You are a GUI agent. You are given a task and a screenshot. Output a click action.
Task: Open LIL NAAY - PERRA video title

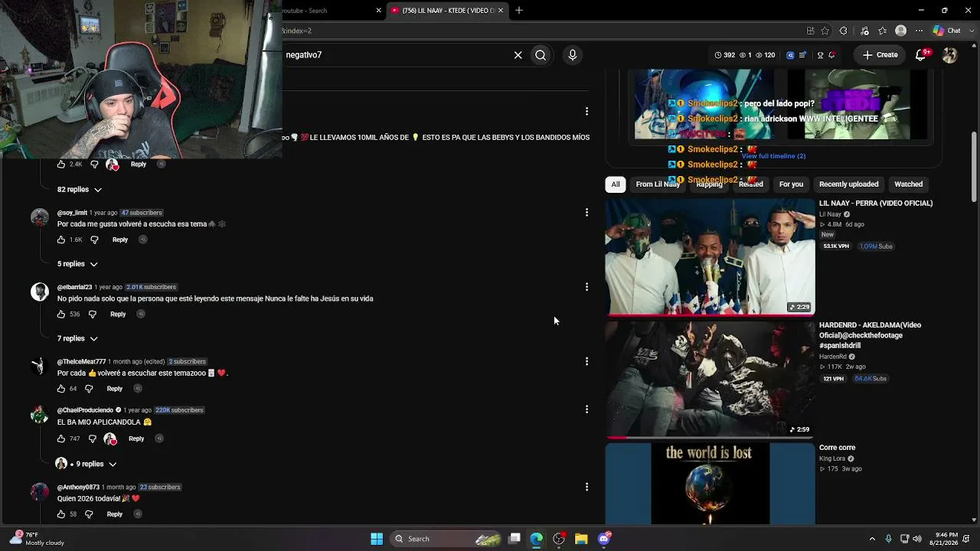click(x=876, y=204)
